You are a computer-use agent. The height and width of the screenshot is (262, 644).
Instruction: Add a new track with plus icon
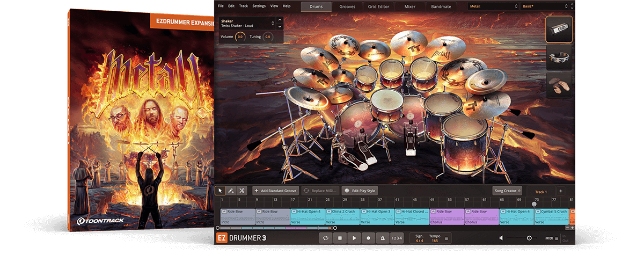[560, 191]
